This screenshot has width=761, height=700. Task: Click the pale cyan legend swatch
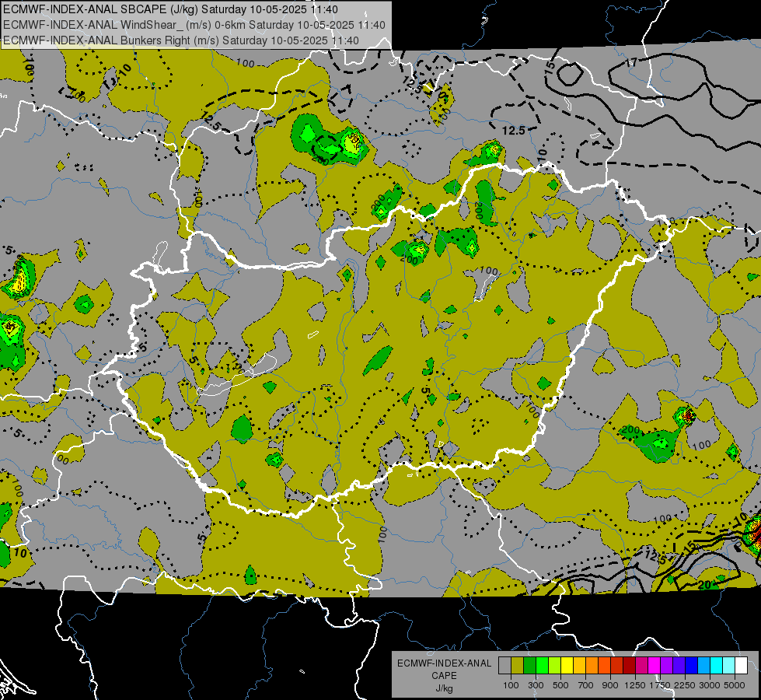point(729,665)
